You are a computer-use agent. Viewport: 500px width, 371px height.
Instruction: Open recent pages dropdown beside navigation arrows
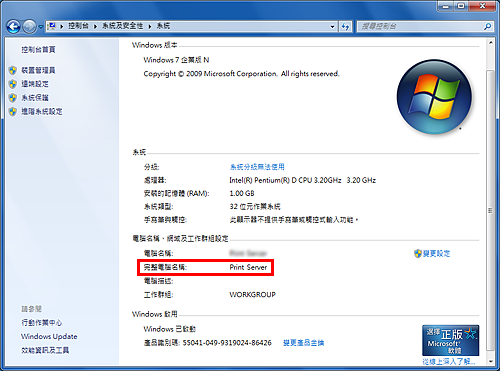tap(41, 27)
